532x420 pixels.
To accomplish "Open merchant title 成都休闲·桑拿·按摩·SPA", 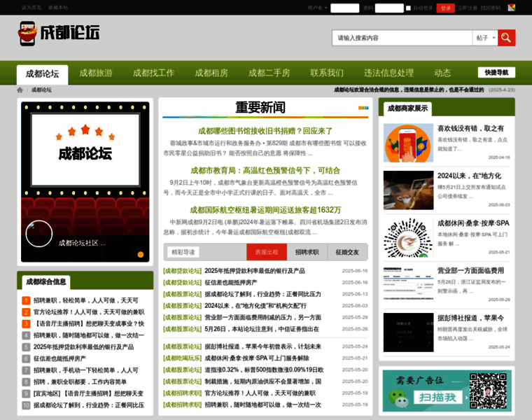I will pyautogui.click(x=473, y=223).
